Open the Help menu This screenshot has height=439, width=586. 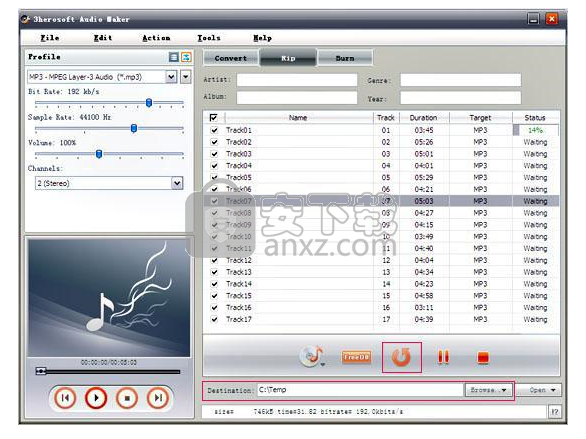pos(262,38)
